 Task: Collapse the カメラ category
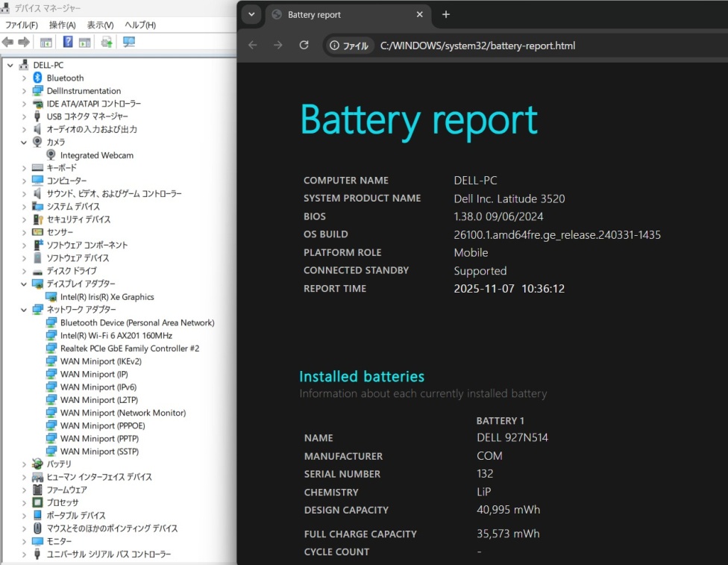coord(24,143)
